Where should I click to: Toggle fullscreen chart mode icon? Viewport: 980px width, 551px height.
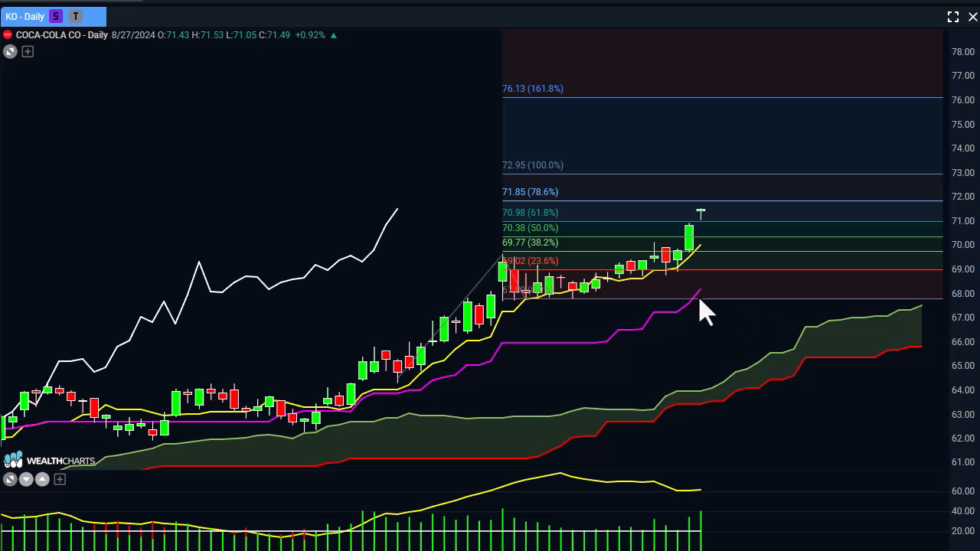[x=953, y=17]
